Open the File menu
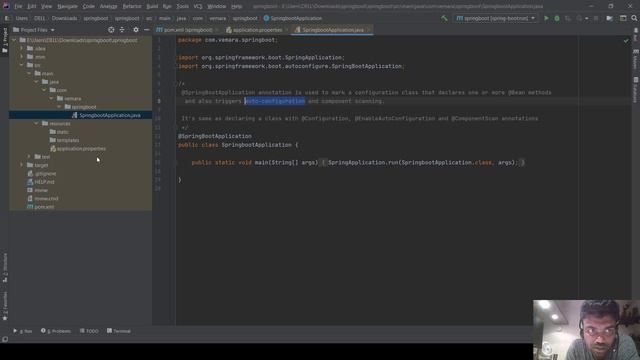The image size is (640, 360). pyautogui.click(x=18, y=6)
